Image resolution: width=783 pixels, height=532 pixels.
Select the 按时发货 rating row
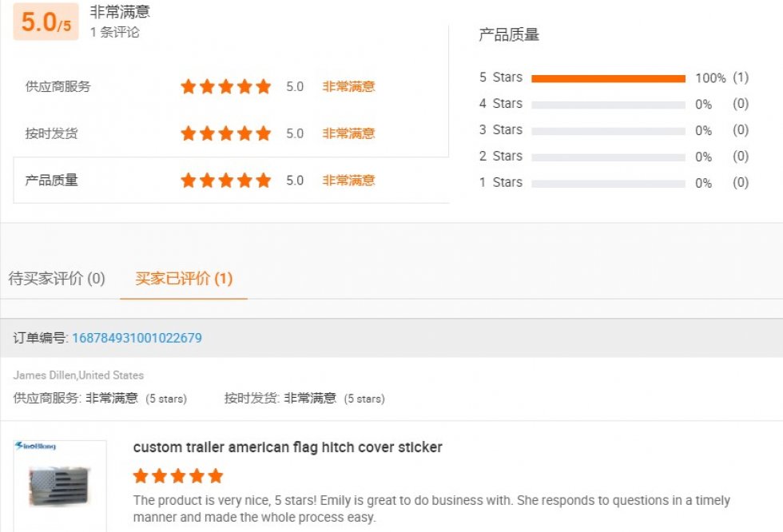(x=231, y=133)
